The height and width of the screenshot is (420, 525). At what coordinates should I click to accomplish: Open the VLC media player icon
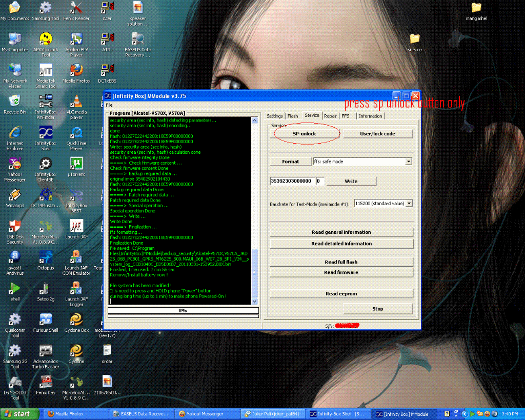(x=76, y=102)
